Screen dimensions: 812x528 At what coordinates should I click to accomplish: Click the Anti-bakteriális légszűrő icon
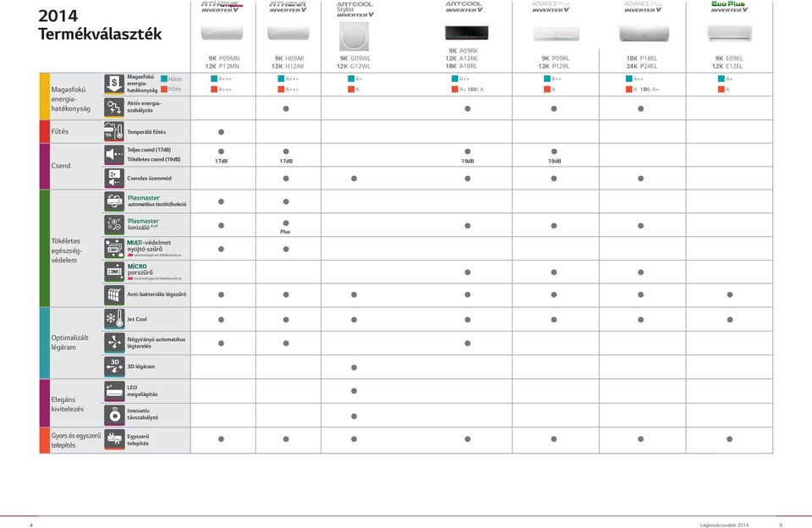tap(114, 294)
